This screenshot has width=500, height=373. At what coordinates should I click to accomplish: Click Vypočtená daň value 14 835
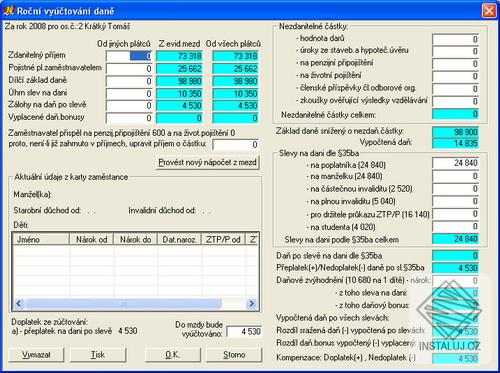point(455,143)
